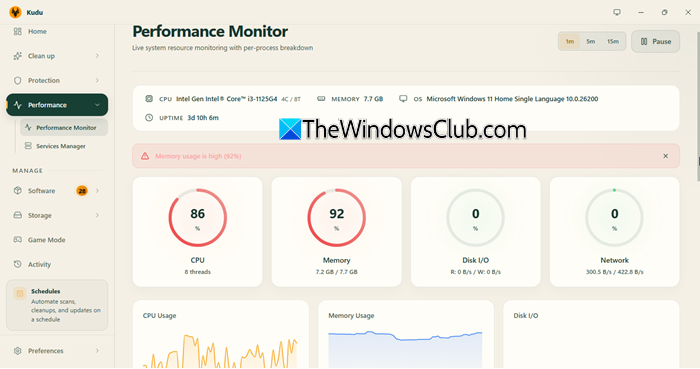This screenshot has height=369, width=700.
Task: Click the Disk I/O 0% gauge
Action: point(475,218)
